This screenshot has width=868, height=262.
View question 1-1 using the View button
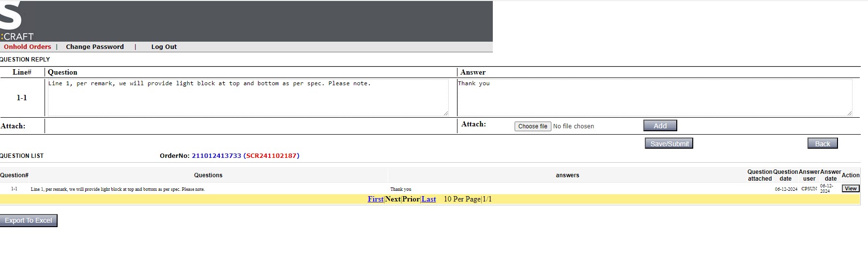click(851, 188)
